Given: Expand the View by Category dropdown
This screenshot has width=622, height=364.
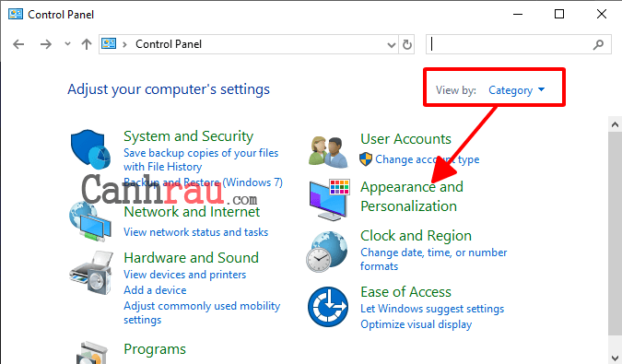Looking at the screenshot, I should point(516,90).
